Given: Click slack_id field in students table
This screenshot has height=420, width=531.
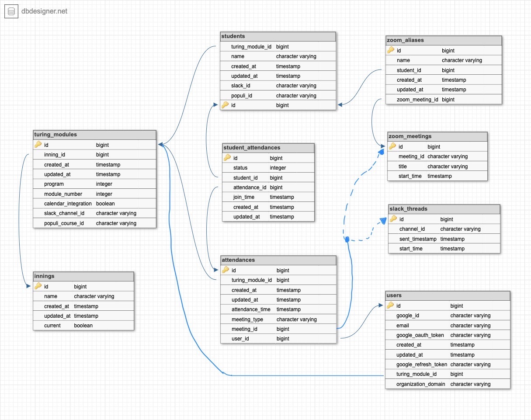Looking at the screenshot, I should coord(278,85).
